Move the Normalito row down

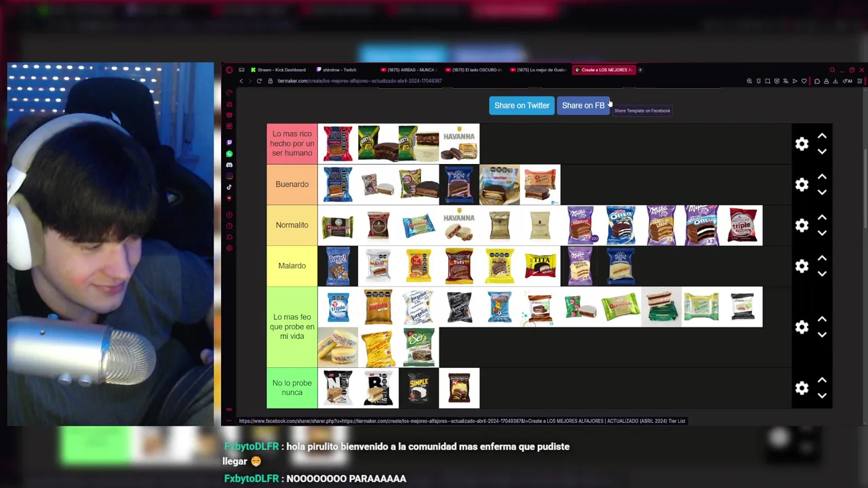click(x=822, y=232)
